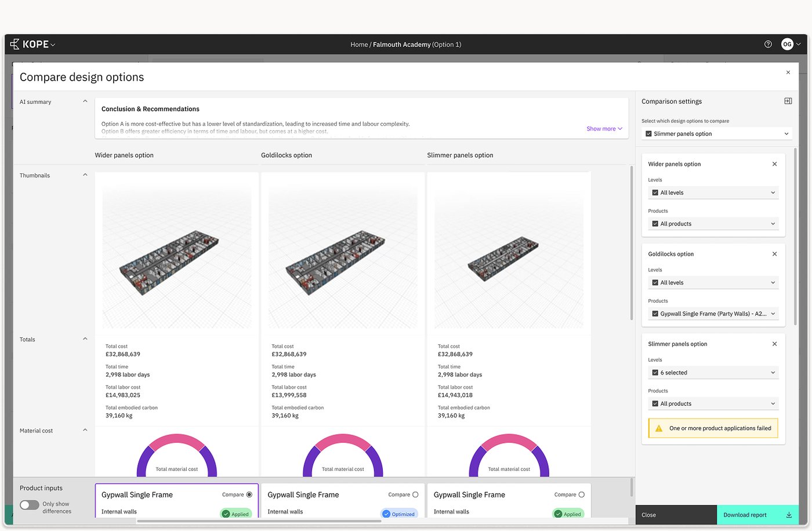Collapse the Totals section
812x531 pixels.
pos(85,339)
